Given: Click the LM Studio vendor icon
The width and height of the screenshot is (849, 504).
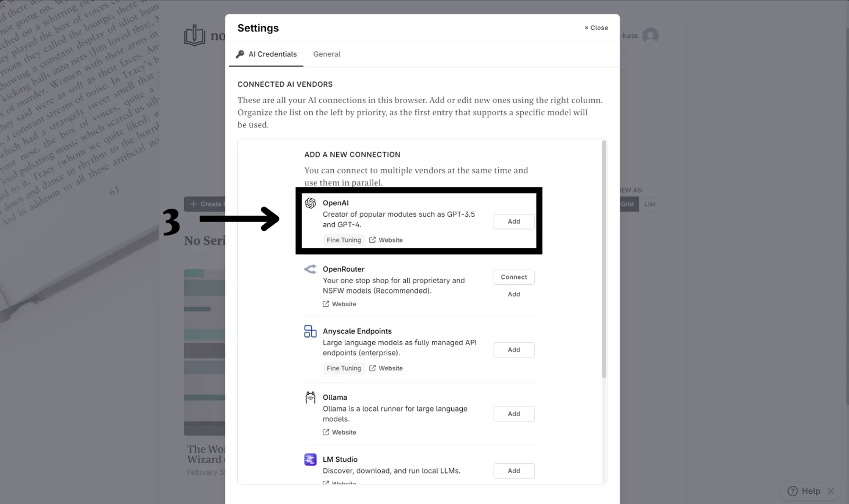Looking at the screenshot, I should click(310, 459).
